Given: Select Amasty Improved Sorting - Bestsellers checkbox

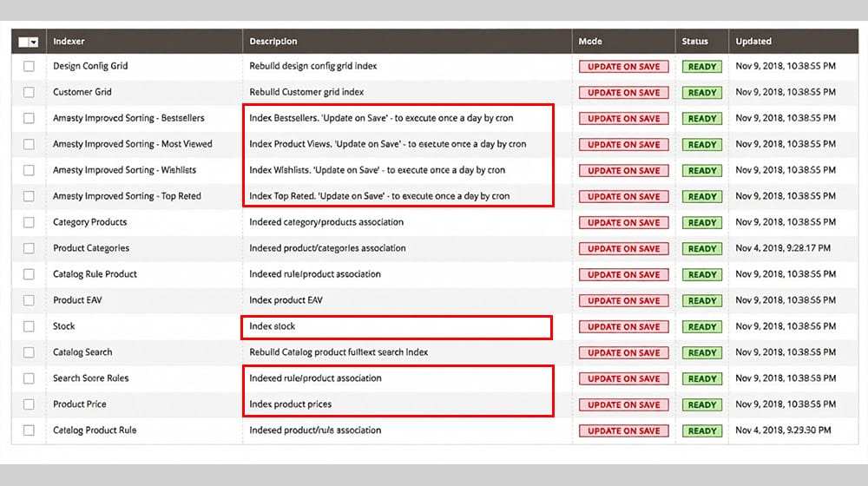Looking at the screenshot, I should pos(29,118).
